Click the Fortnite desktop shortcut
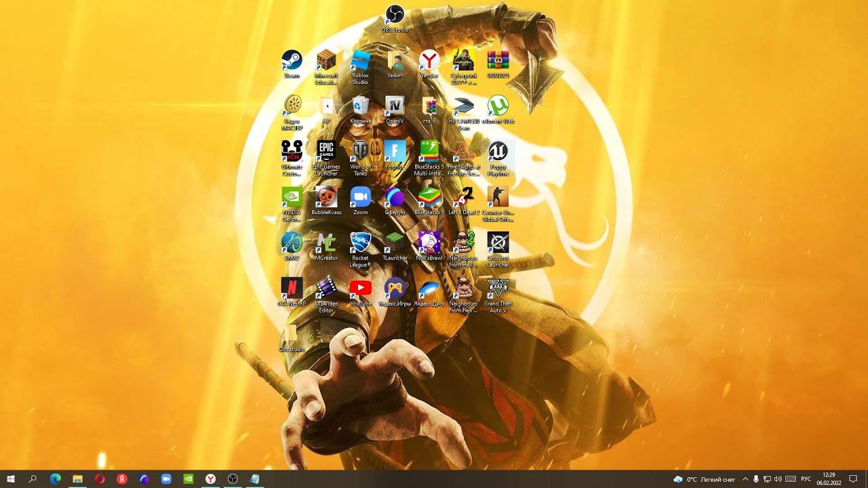868x488 pixels. pyautogui.click(x=395, y=155)
